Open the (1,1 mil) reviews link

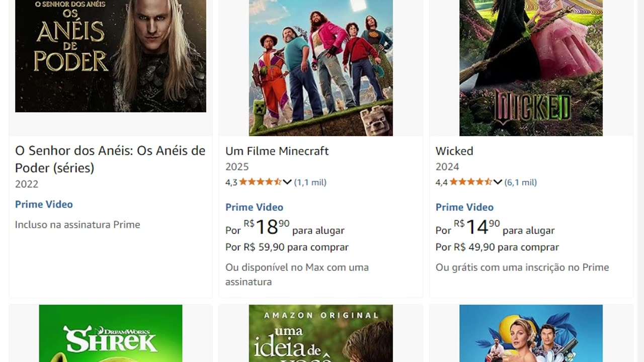[310, 182]
